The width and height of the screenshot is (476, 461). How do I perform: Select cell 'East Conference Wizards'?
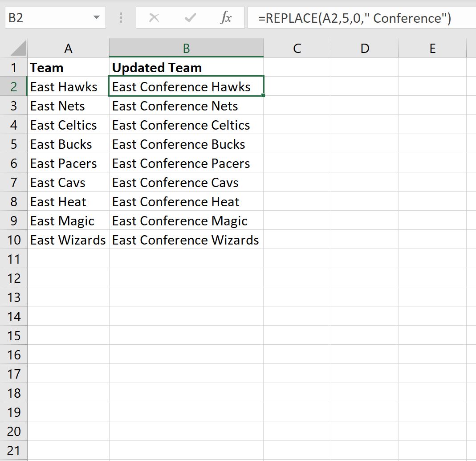click(187, 240)
